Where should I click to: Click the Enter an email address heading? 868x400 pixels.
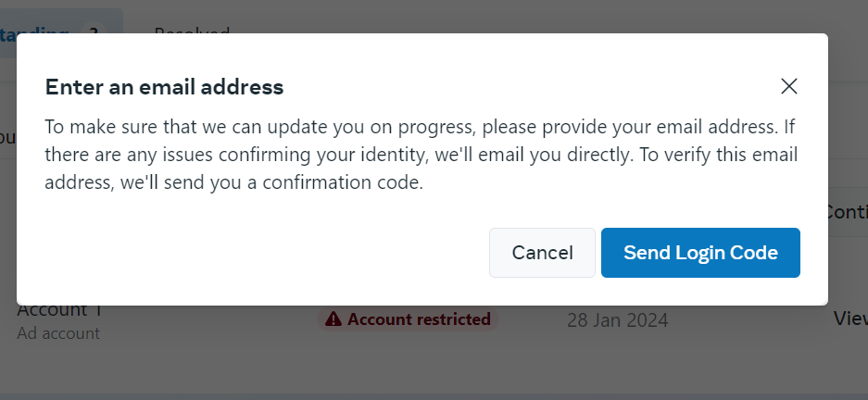tap(164, 87)
